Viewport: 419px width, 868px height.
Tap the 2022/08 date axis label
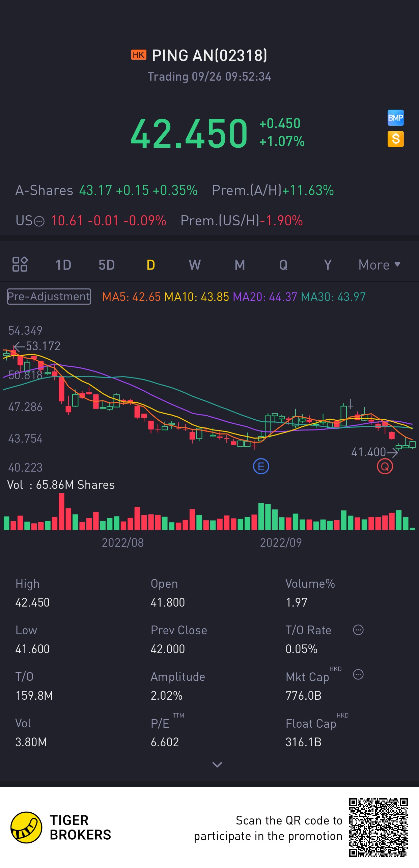(x=123, y=542)
